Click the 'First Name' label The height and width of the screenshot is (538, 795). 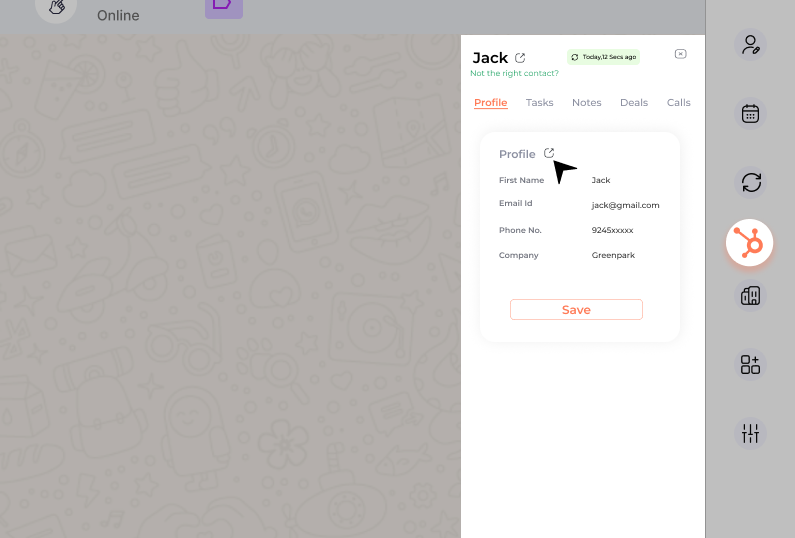pyautogui.click(x=521, y=180)
